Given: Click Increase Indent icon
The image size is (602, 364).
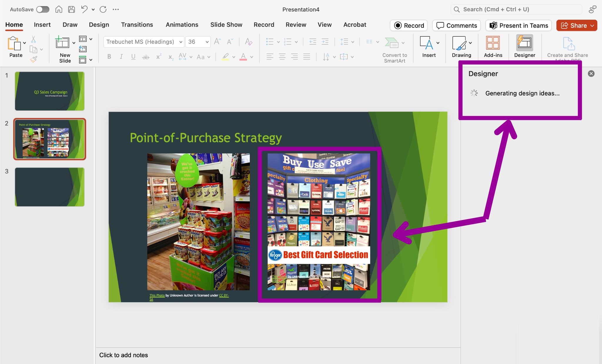Looking at the screenshot, I should pyautogui.click(x=325, y=42).
